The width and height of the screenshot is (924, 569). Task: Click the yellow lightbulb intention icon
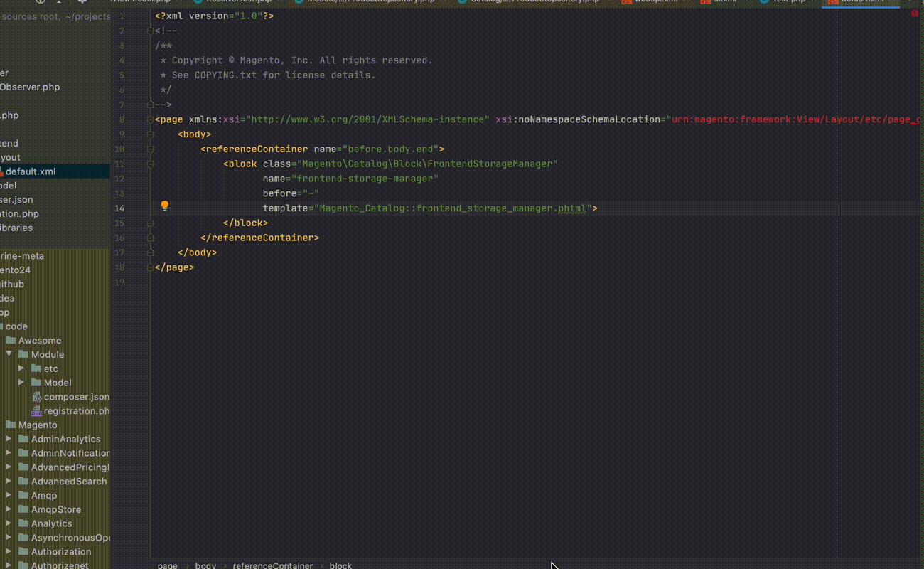pos(164,206)
